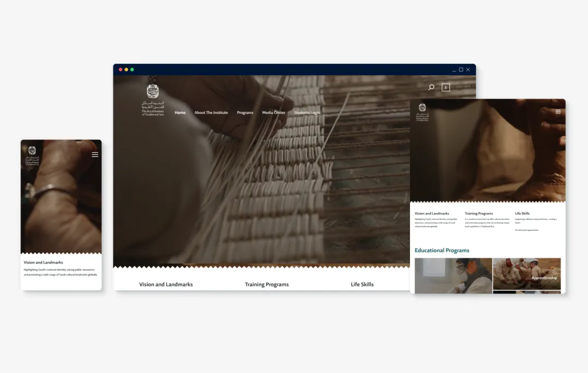Select the Home menu item
Image resolution: width=588 pixels, height=373 pixels.
tap(180, 113)
